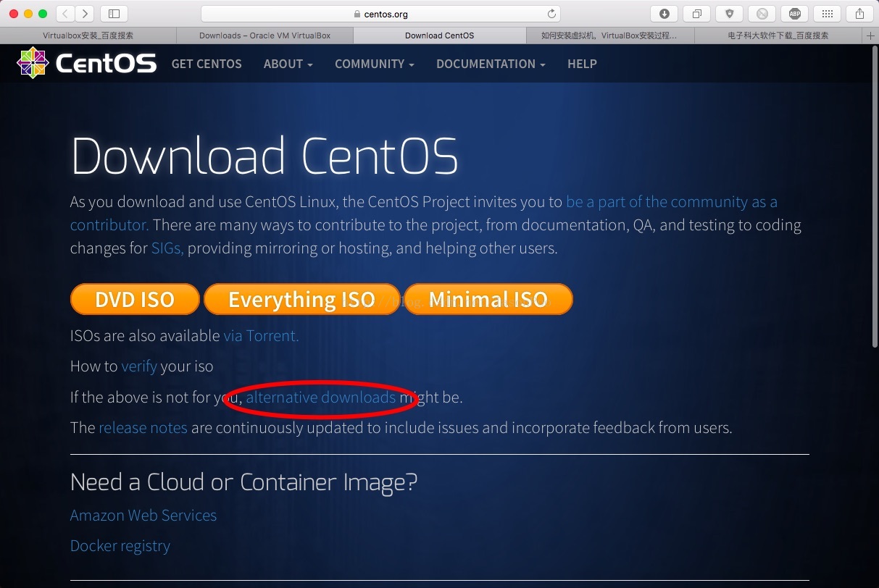Open the Amazon Web Services link
The height and width of the screenshot is (588, 879).
click(x=143, y=516)
